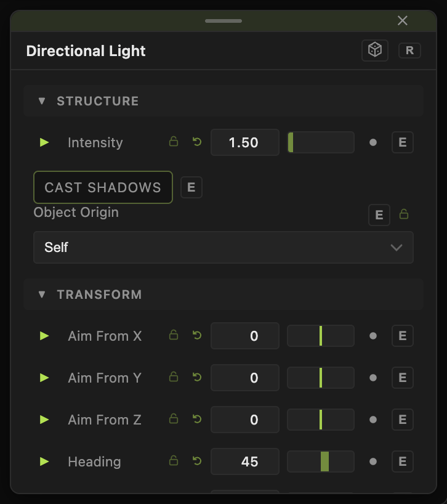Click the Intensity slider bar

[321, 142]
